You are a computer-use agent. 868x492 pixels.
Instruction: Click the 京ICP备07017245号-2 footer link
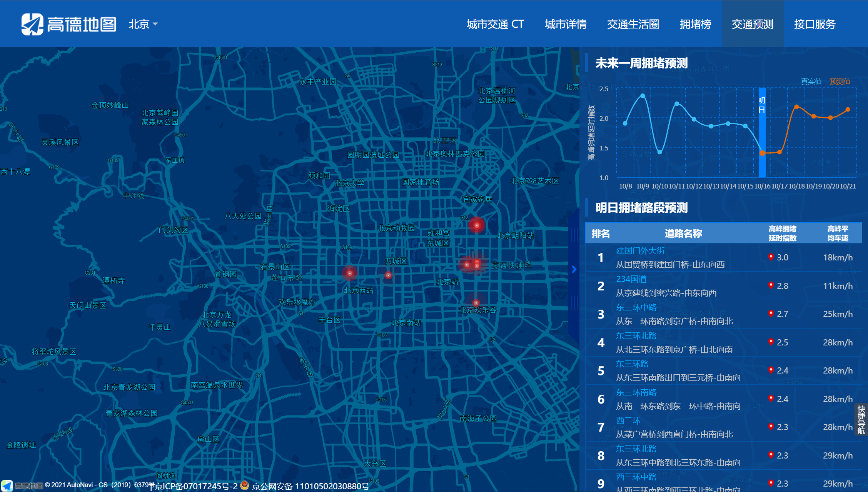point(194,486)
